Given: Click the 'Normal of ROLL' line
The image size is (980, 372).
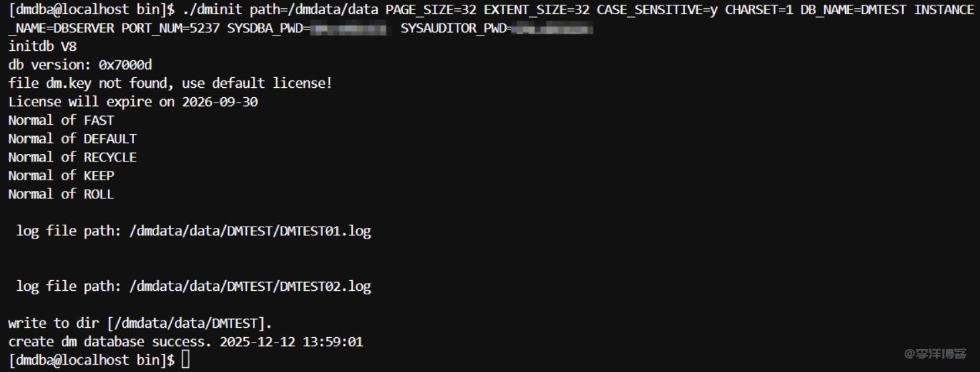Looking at the screenshot, I should click(61, 194).
